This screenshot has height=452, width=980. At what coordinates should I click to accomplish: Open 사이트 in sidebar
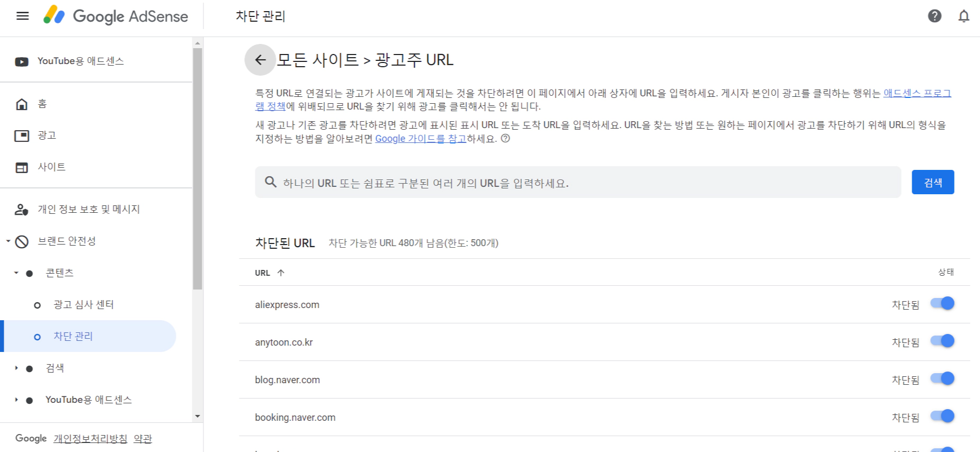click(x=51, y=167)
